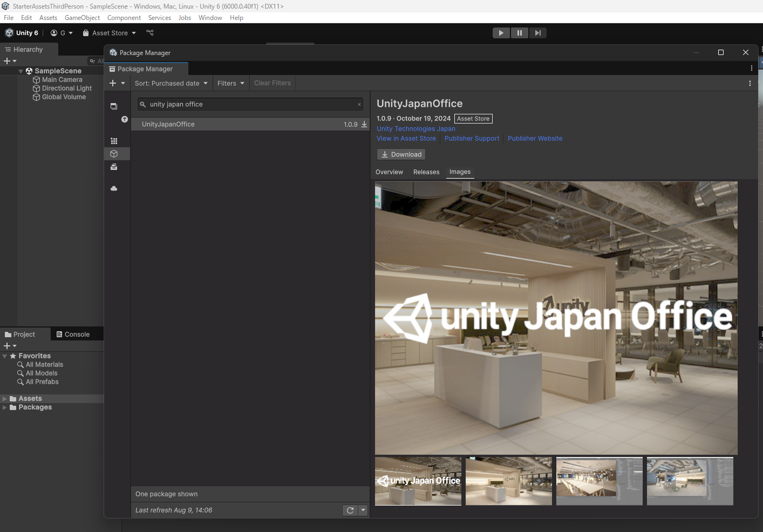
Task: Collapse the SampleScene tree arrow
Action: tap(21, 71)
